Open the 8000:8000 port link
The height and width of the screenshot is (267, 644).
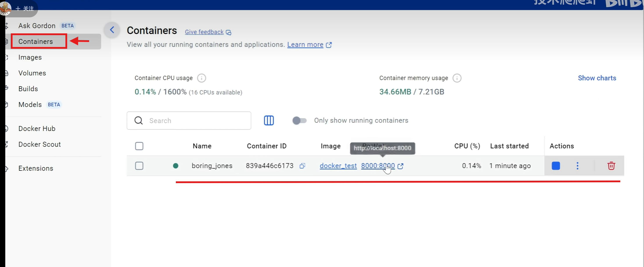click(x=378, y=166)
